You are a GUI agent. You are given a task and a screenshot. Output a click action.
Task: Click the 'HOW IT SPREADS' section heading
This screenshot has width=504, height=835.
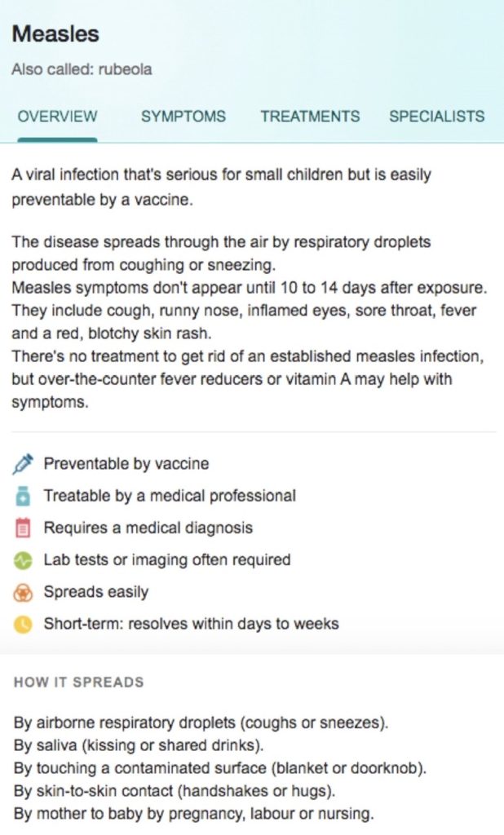coord(79,683)
